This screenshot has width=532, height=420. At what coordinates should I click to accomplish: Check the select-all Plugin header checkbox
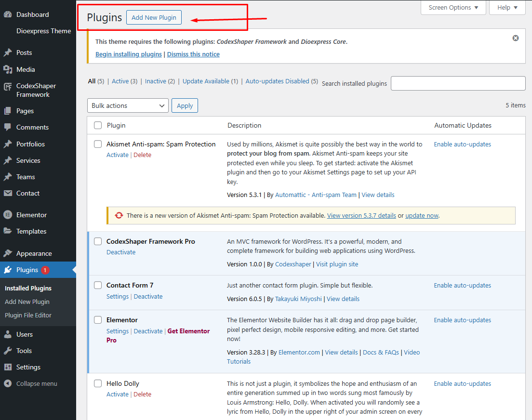98,125
